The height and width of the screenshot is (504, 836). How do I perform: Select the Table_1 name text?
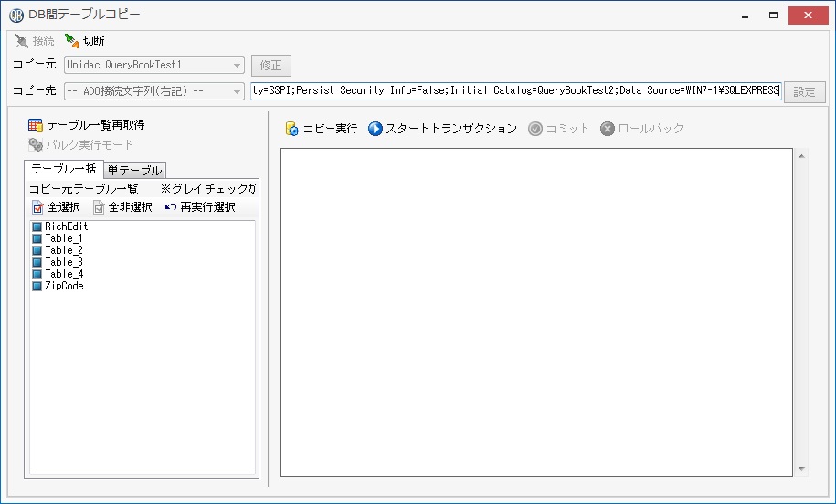[x=63, y=238]
